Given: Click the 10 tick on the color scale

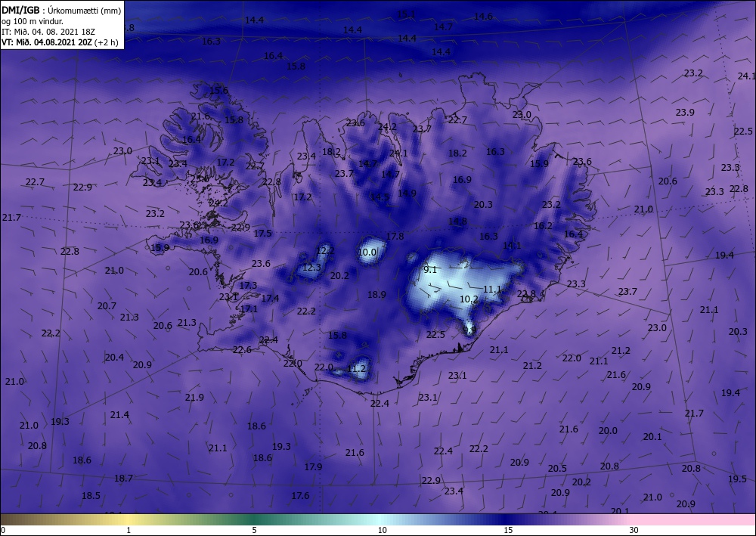Looking at the screenshot, I should click(382, 530).
